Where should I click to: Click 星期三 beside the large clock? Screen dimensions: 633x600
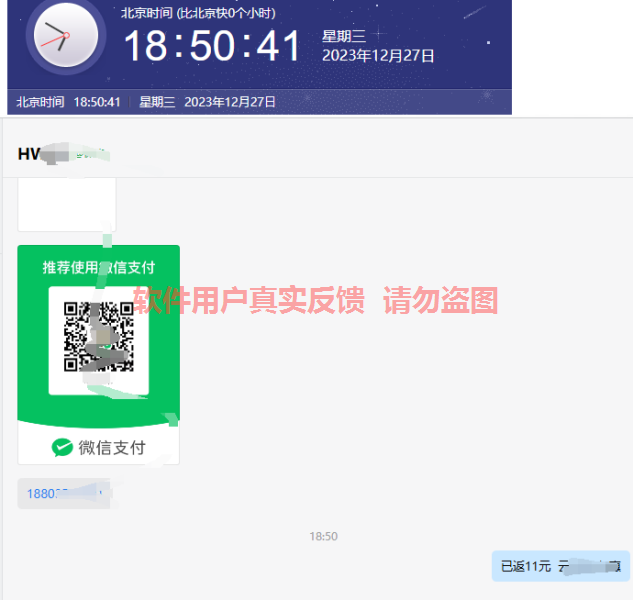(342, 37)
